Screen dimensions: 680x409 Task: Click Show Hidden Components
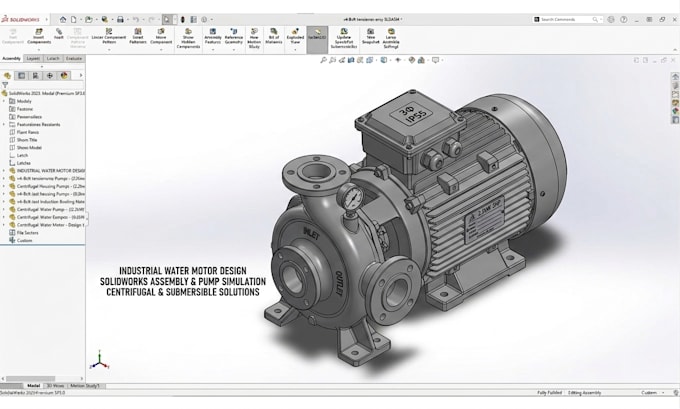click(x=188, y=38)
